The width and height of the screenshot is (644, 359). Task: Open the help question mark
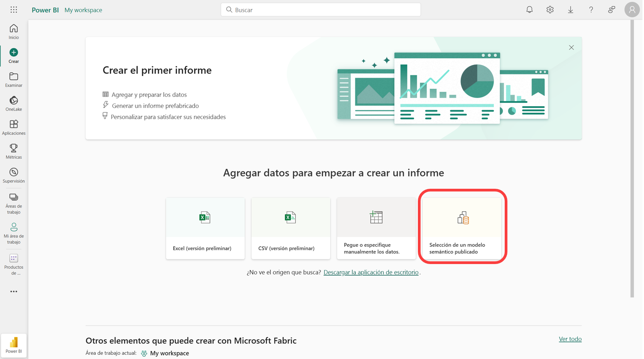(x=591, y=10)
